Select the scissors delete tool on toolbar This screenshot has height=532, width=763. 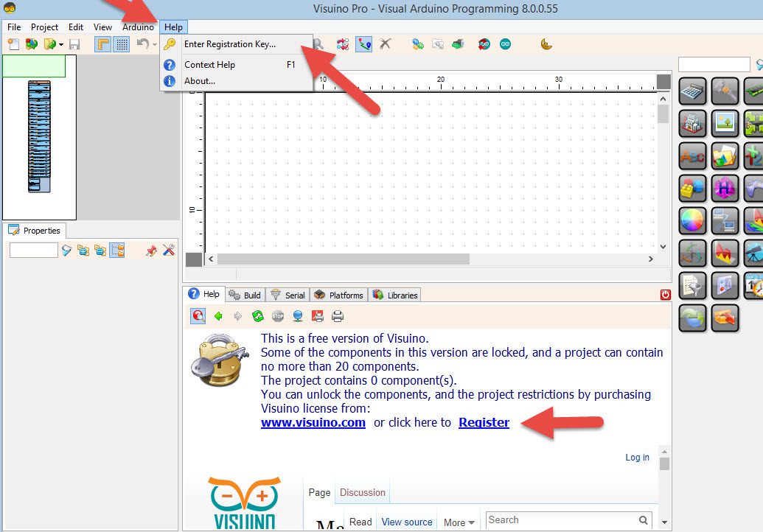pos(384,43)
